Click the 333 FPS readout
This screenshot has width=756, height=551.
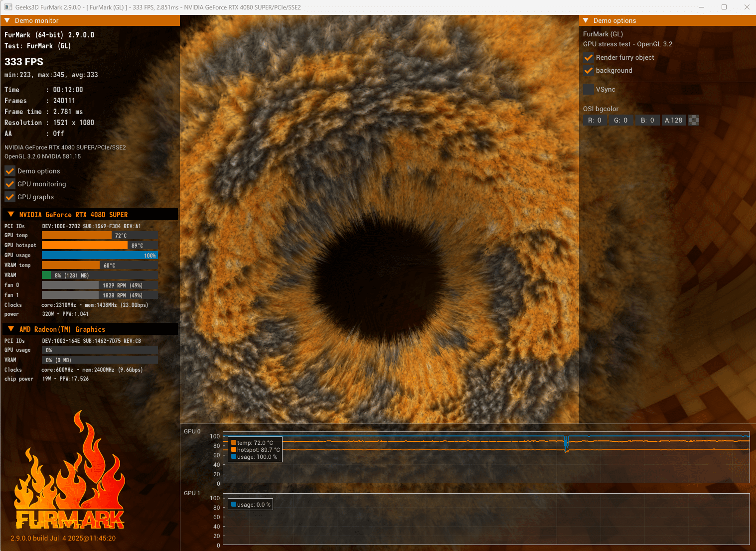(24, 62)
